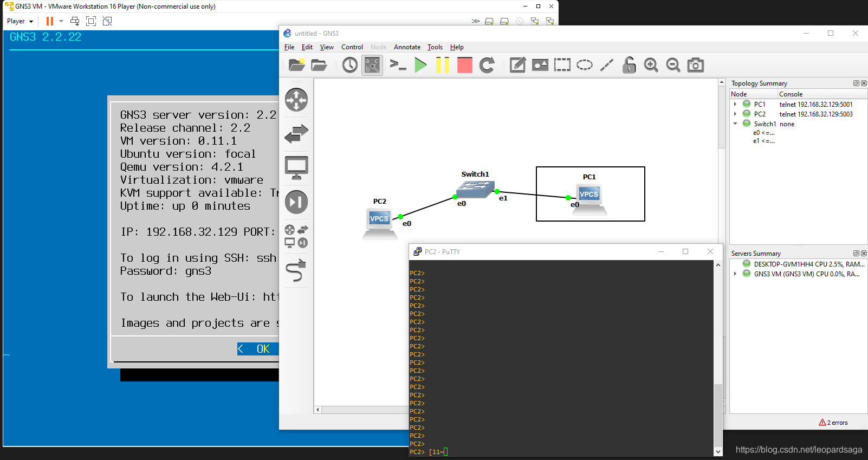Viewport: 868px width, 460px height.
Task: Suspend all nodes with yellow pause button
Action: (443, 65)
